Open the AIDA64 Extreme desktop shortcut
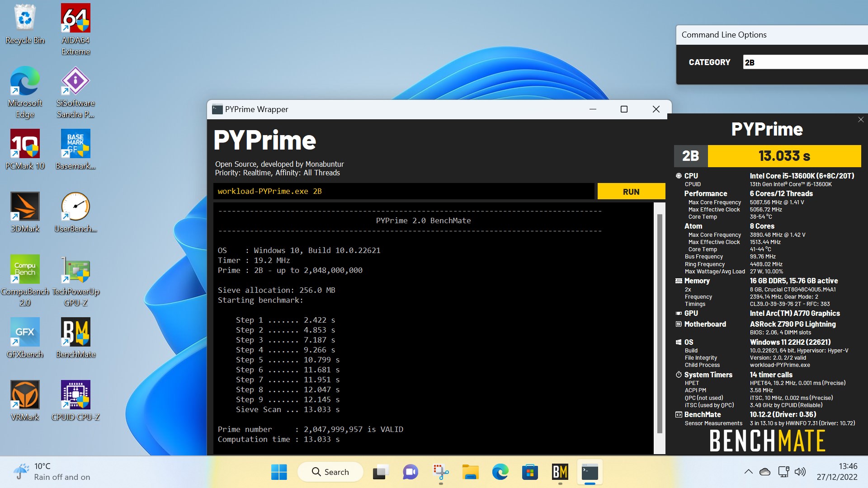Viewport: 868px width, 488px height. click(x=75, y=29)
